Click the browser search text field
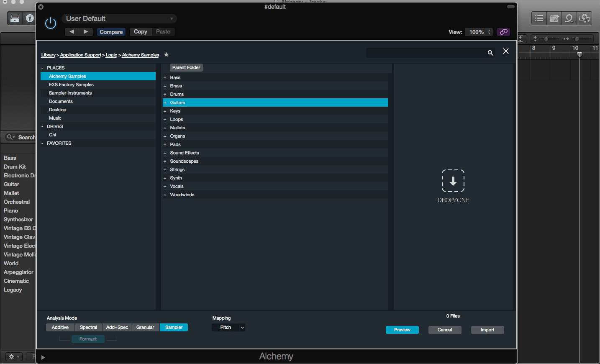This screenshot has height=364, width=600. (x=426, y=53)
